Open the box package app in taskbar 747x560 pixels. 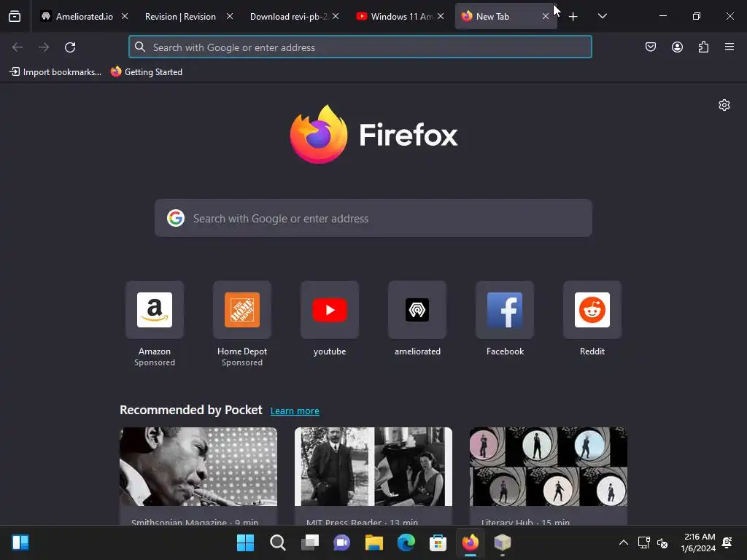502,542
